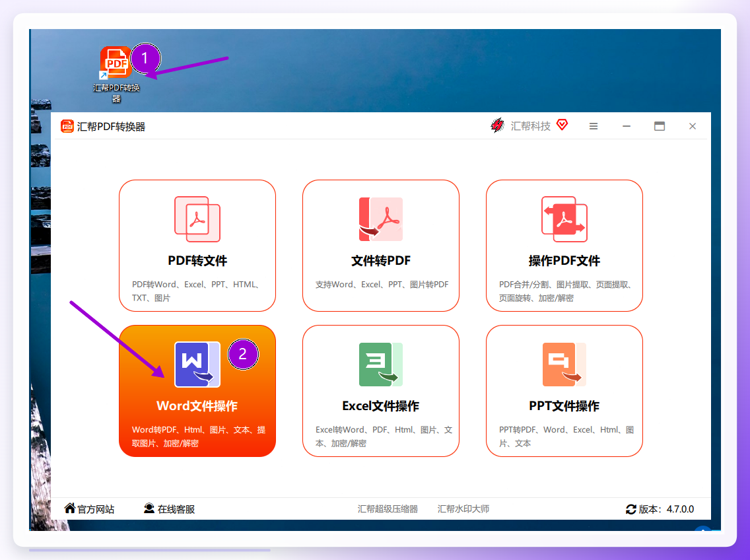Click the 版本: 4.7.0.0 text
The width and height of the screenshot is (750, 560).
coord(666,509)
